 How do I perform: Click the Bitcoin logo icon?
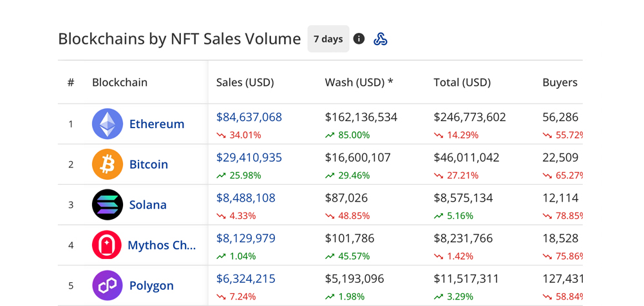107,164
